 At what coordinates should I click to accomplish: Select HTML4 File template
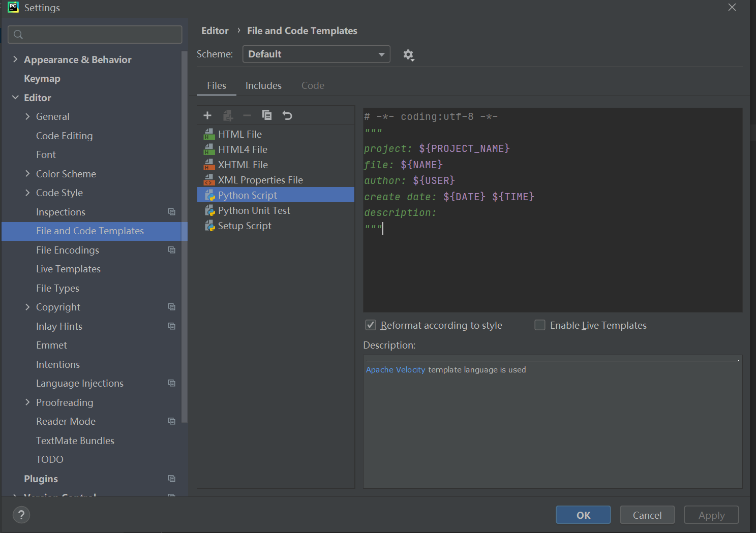pyautogui.click(x=276, y=149)
